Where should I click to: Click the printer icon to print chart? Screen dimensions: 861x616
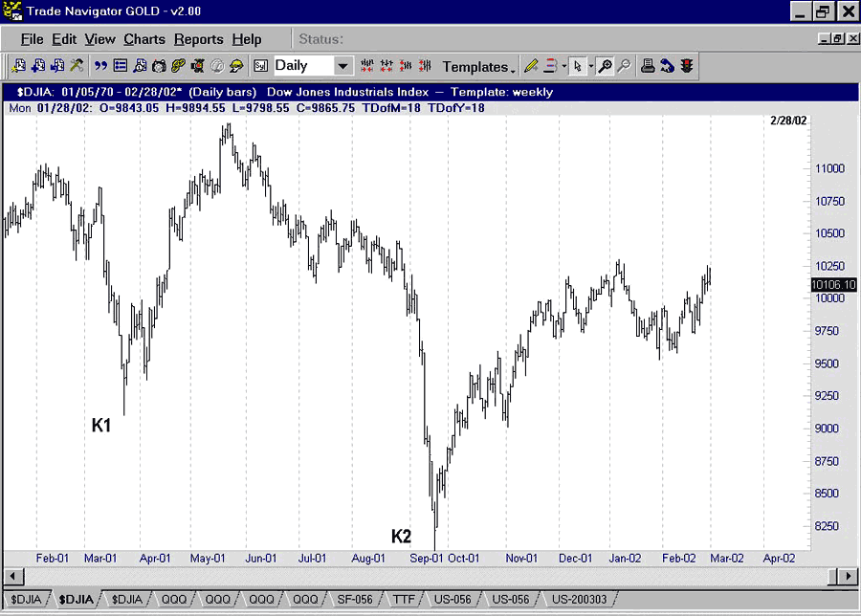pos(648,66)
